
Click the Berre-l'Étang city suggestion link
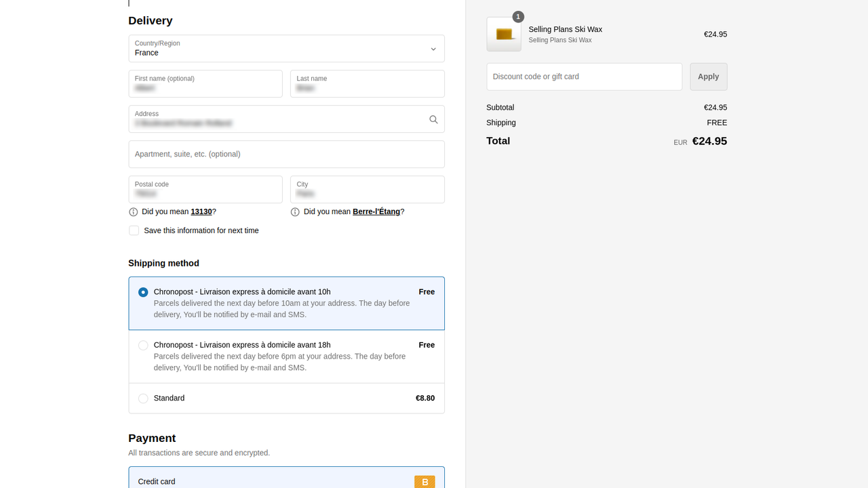coord(377,211)
